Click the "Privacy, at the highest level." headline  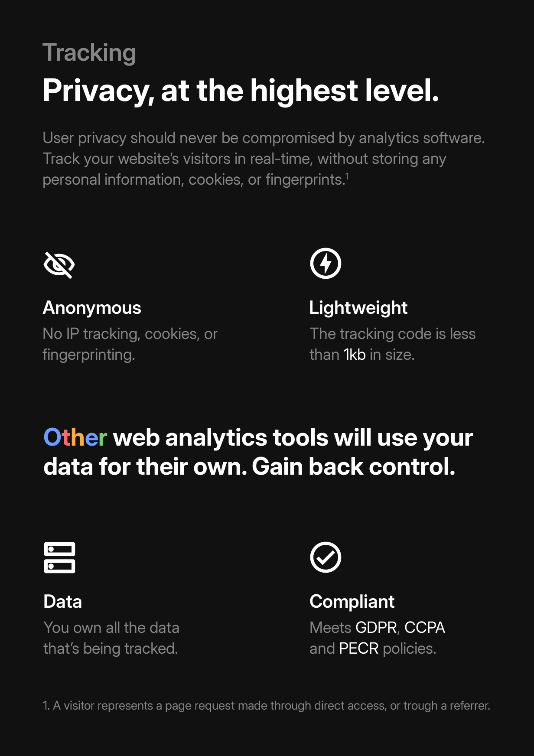pos(241,91)
